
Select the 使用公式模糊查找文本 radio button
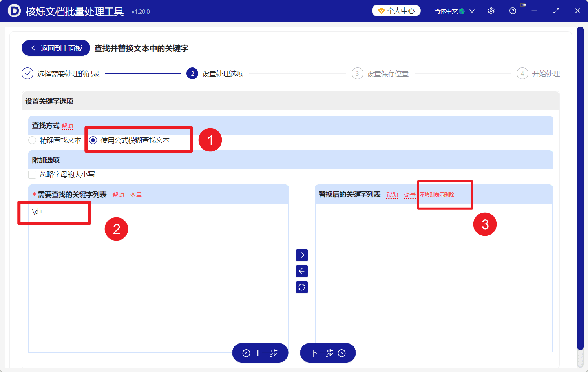click(93, 140)
